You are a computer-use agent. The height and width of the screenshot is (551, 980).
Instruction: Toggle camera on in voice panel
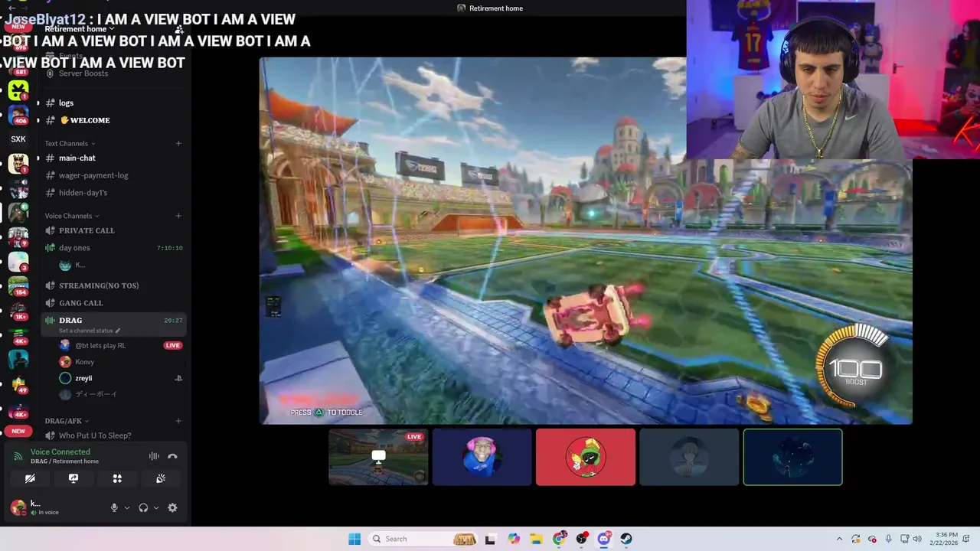point(30,478)
